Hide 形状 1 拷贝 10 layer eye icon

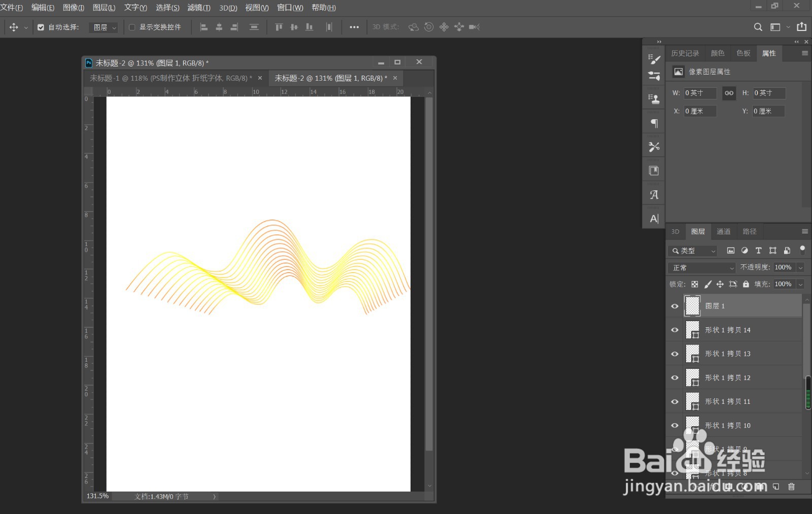click(674, 425)
